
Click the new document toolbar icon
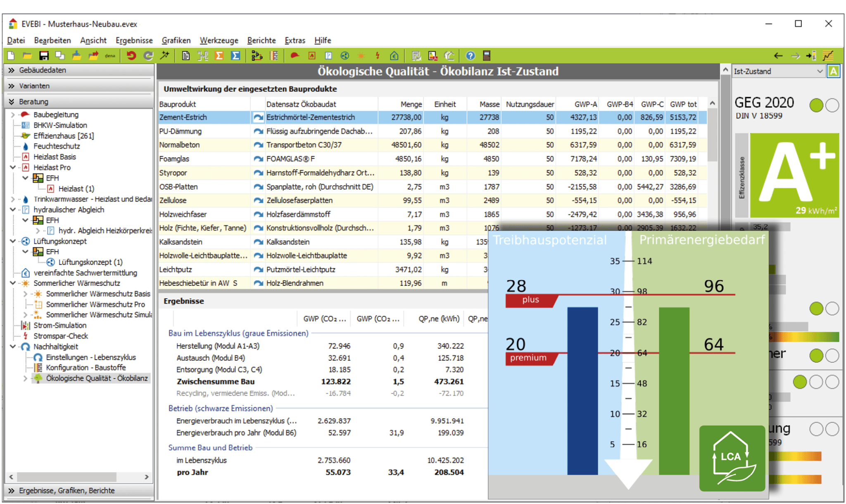(11, 56)
